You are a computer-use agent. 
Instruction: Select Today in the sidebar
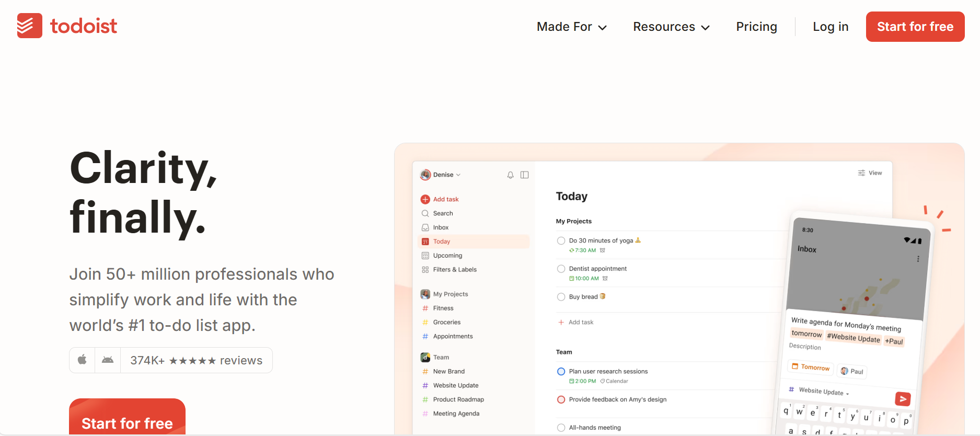point(442,242)
